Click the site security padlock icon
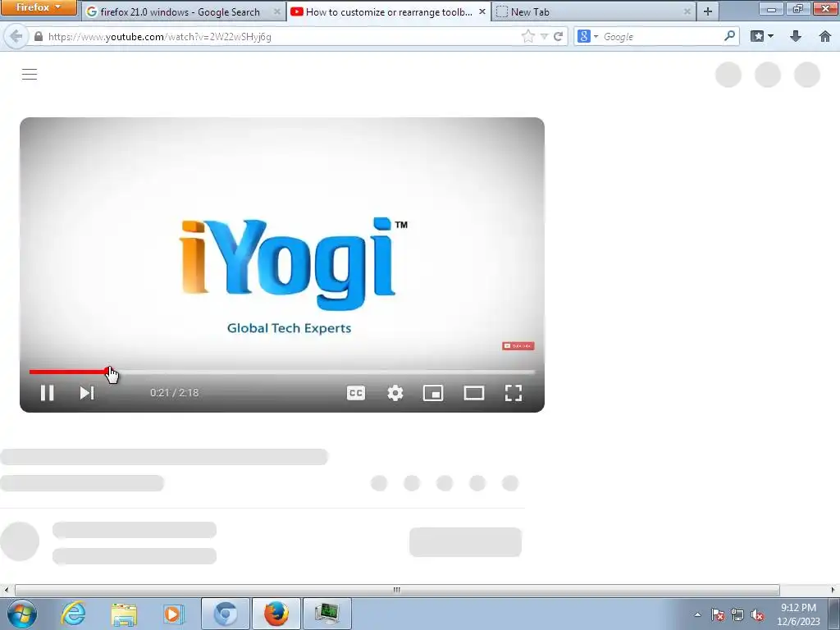Screen dimensions: 840x630 point(38,36)
